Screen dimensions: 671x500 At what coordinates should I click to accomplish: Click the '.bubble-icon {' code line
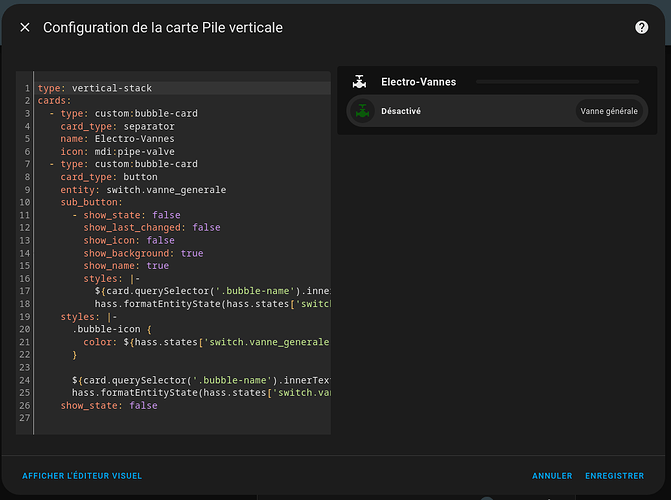tap(112, 329)
